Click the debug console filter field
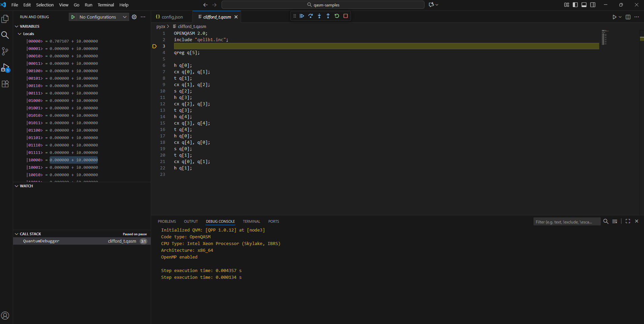644x324 pixels. coord(566,222)
